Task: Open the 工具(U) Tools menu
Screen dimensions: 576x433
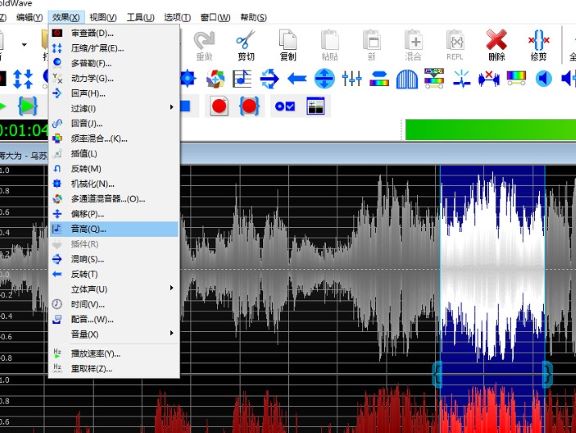Action: (140, 17)
